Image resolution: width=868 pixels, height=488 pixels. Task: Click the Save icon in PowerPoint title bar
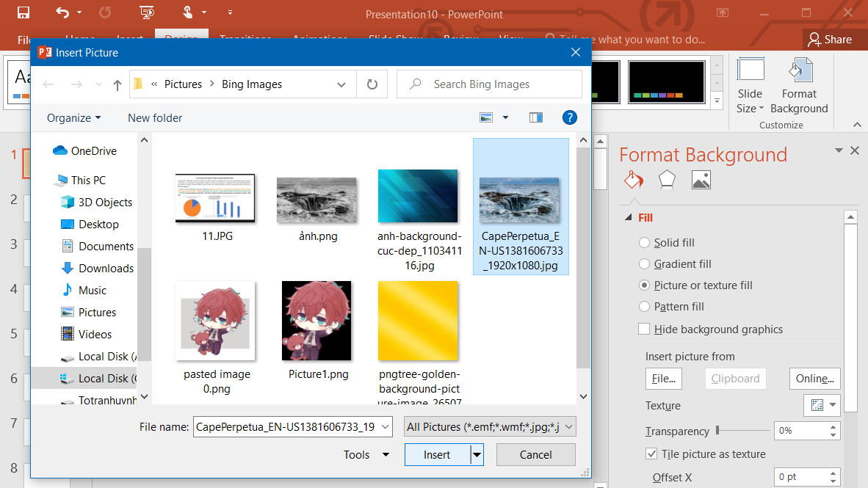tap(23, 12)
